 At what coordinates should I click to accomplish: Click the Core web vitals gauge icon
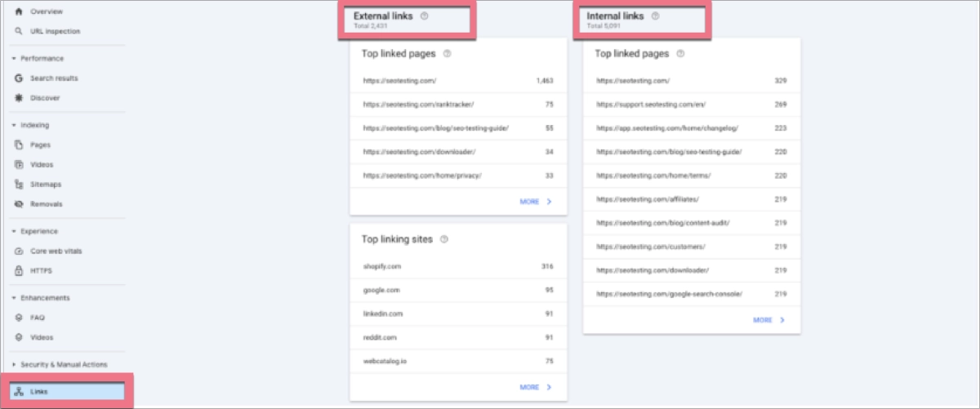19,251
